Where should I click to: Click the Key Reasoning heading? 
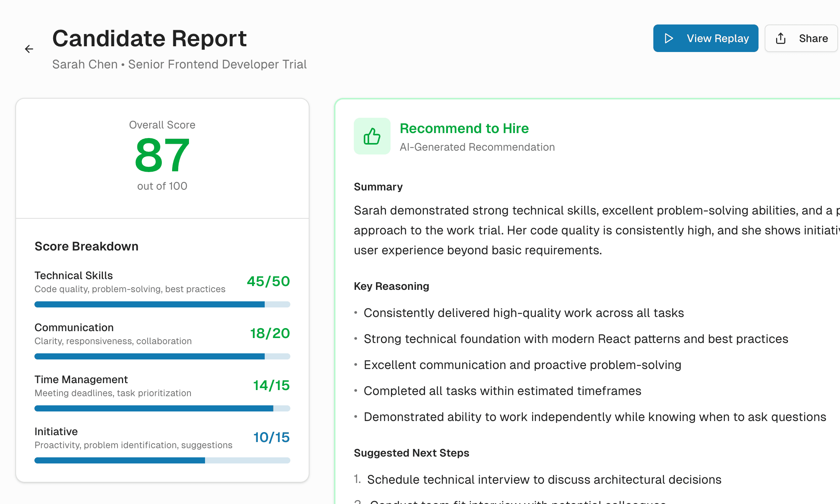pos(391,286)
